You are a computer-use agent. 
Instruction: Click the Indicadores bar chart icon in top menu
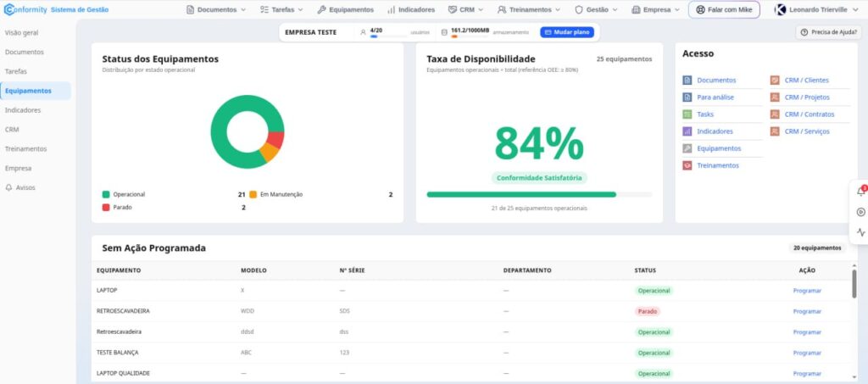click(392, 9)
